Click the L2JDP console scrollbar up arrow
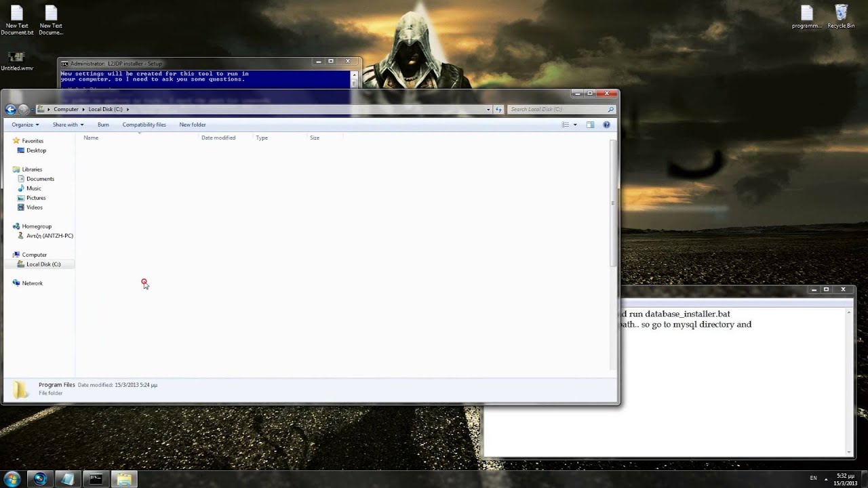This screenshot has width=868, height=488. click(x=353, y=74)
